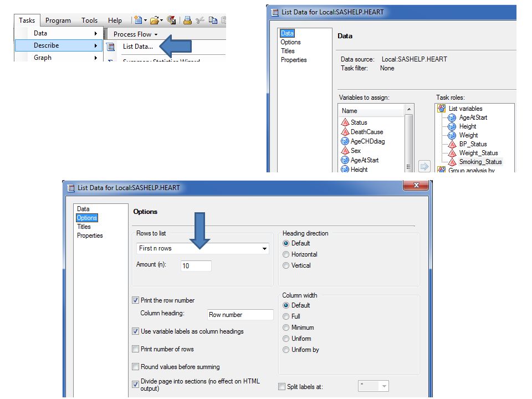Open the Program menu
The width and height of the screenshot is (532, 399).
tap(58, 21)
